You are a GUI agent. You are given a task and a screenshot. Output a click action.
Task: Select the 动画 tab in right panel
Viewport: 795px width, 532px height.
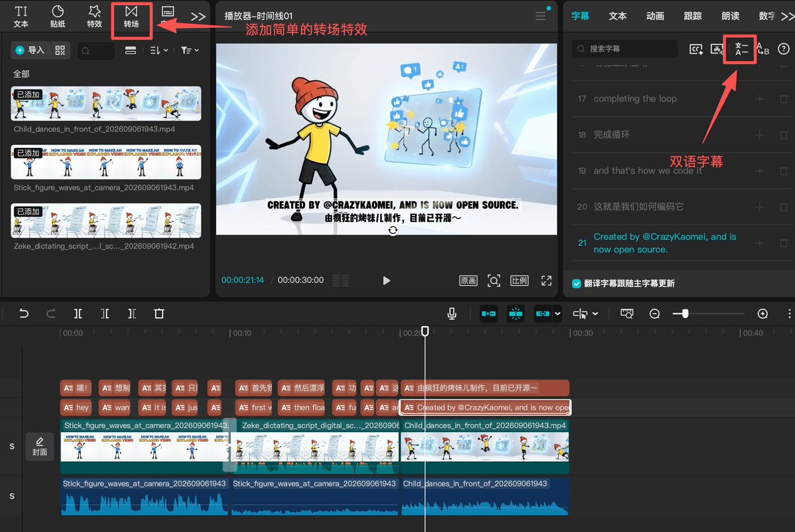[x=655, y=16]
